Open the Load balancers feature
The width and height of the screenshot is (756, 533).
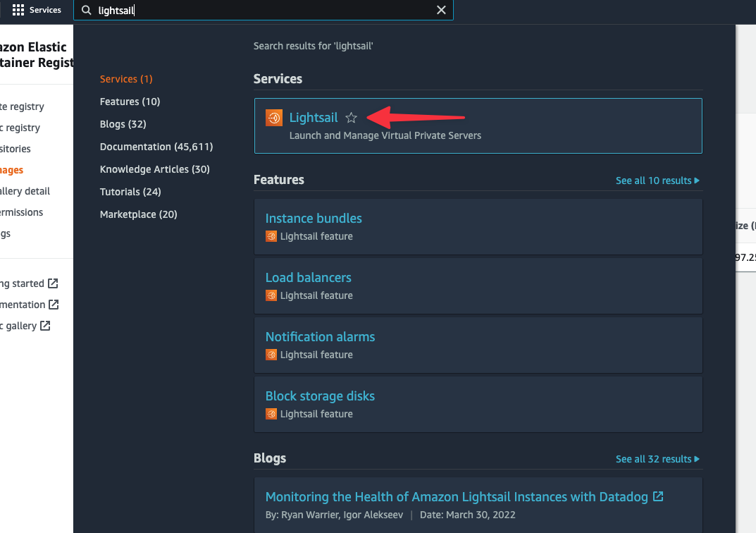coord(308,278)
